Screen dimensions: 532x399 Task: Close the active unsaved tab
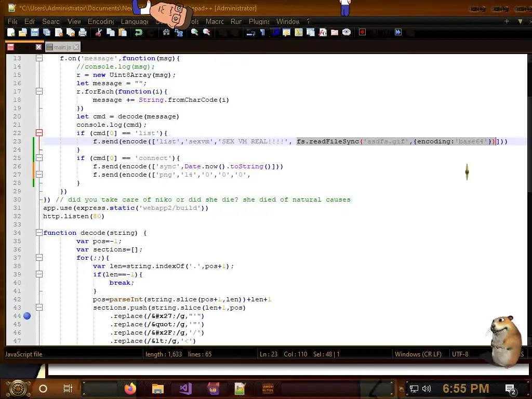coord(38,47)
